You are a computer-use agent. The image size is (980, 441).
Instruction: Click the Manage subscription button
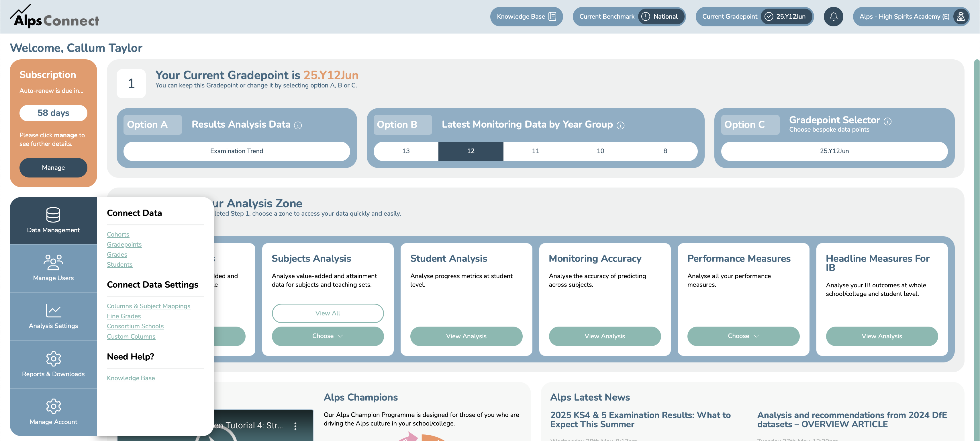(x=53, y=167)
